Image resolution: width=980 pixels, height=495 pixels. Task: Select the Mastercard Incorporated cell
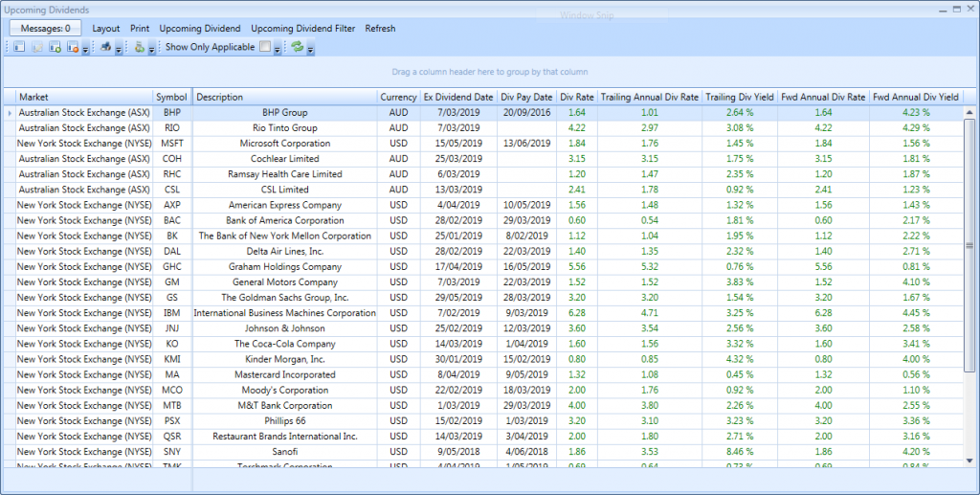coord(285,374)
